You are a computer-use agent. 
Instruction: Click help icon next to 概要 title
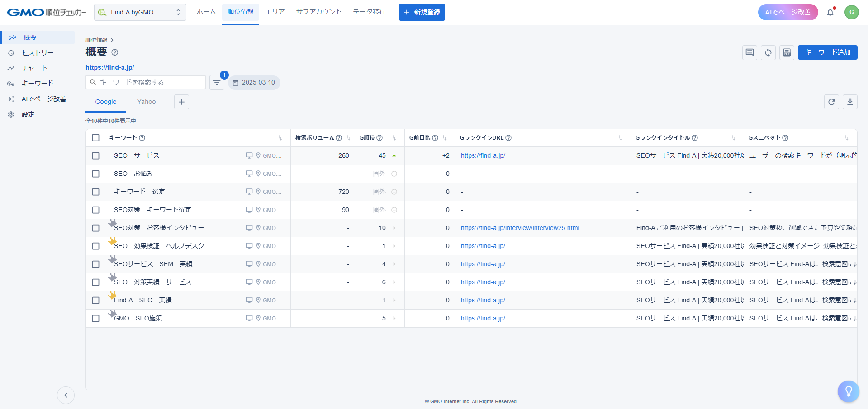pos(115,52)
